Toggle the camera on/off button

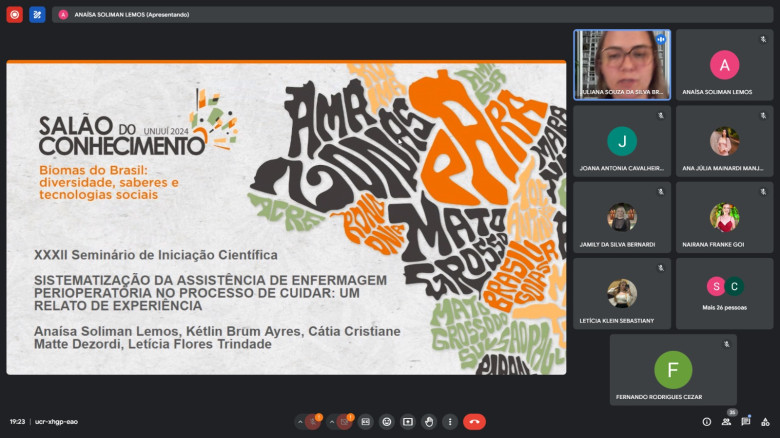click(x=345, y=422)
